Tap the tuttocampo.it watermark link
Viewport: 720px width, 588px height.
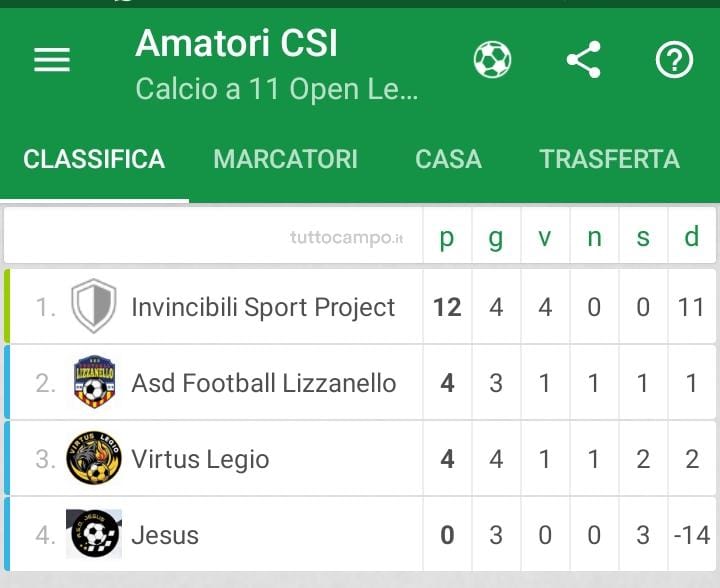[x=347, y=238]
